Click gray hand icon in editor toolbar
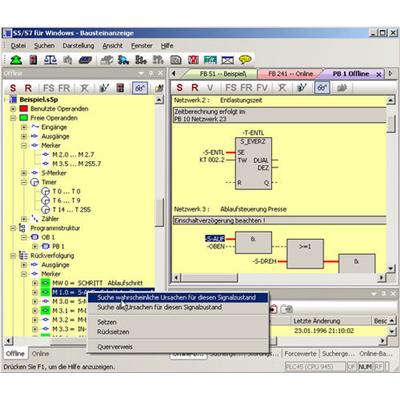400x400 pixels. point(342,88)
